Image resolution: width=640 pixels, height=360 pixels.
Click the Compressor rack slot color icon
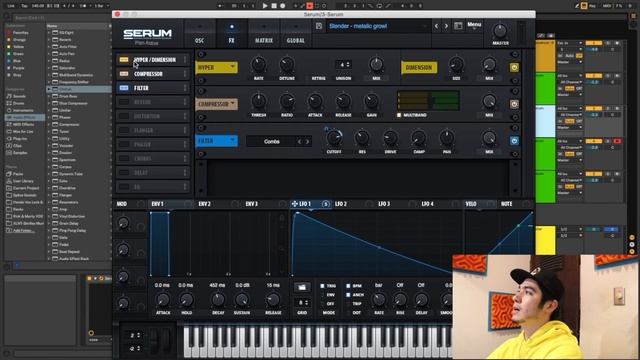tap(124, 74)
